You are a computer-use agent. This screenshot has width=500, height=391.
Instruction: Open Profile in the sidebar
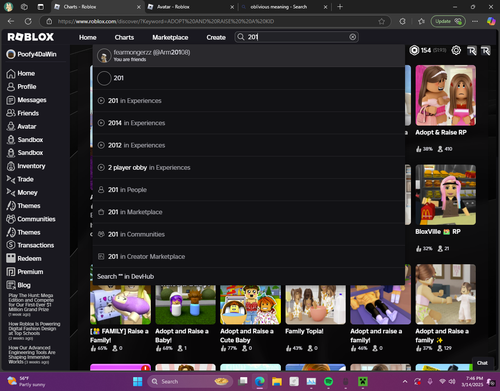tap(21, 87)
